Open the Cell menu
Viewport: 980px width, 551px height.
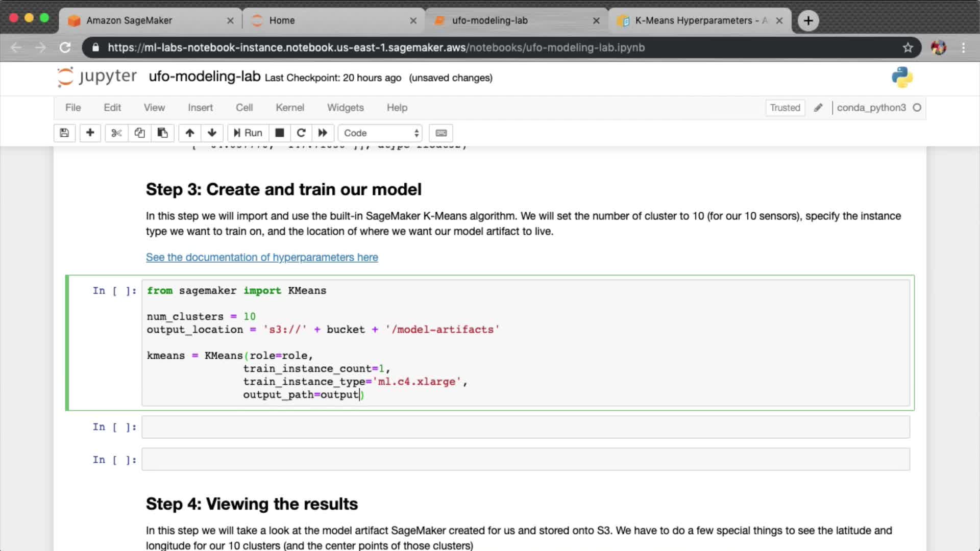pos(244,108)
